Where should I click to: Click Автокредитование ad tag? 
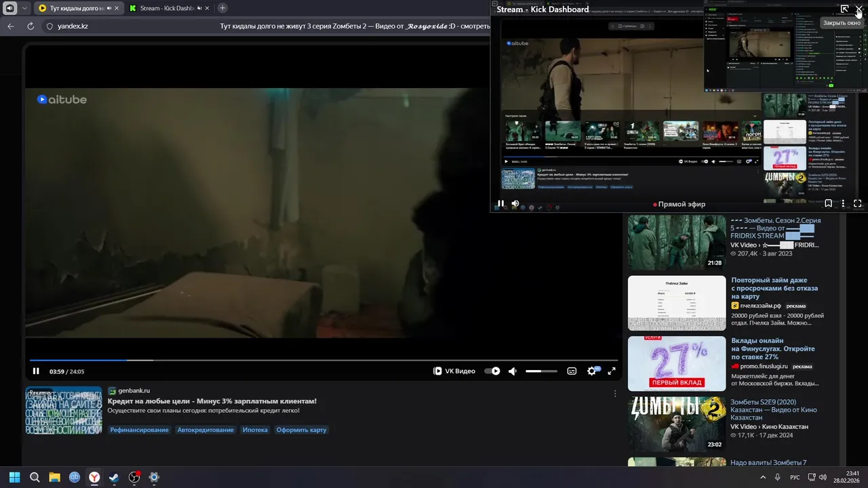(205, 430)
